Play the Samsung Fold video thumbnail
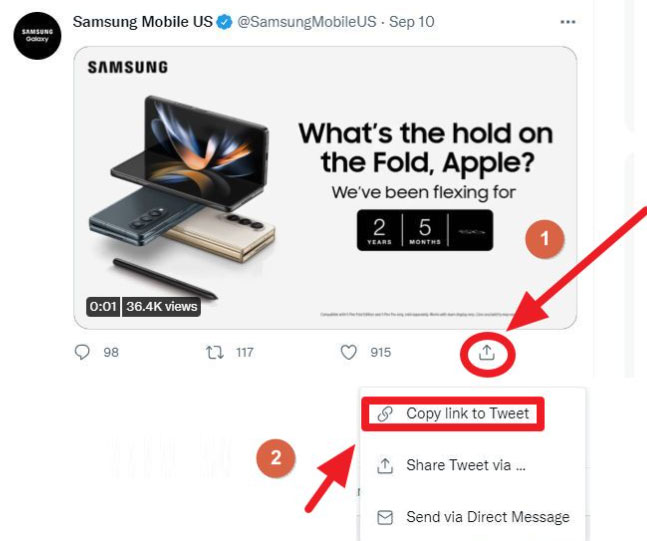647x541 pixels. click(325, 188)
